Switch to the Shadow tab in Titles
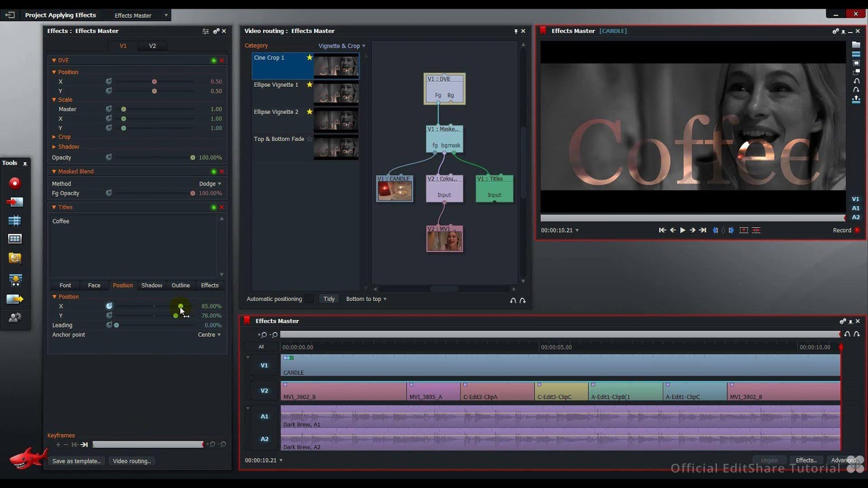 coord(151,285)
